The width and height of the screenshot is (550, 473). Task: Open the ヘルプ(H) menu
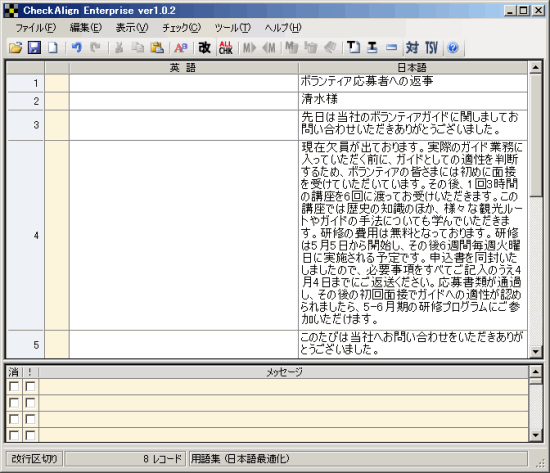(283, 28)
